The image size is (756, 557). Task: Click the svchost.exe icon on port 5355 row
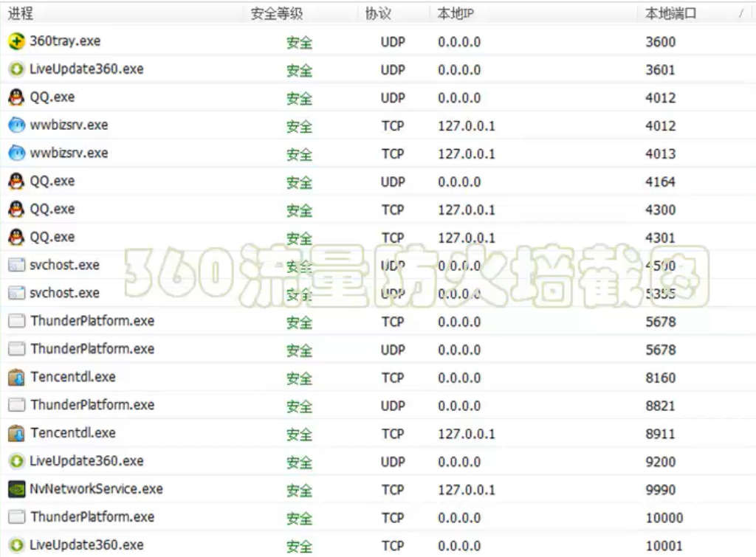[x=16, y=293]
